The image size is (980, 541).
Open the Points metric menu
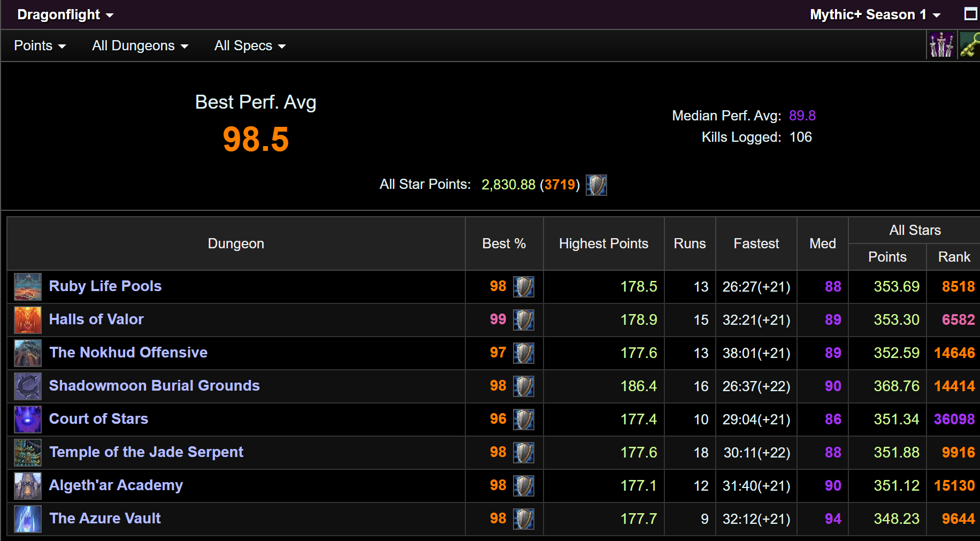pyautogui.click(x=40, y=46)
